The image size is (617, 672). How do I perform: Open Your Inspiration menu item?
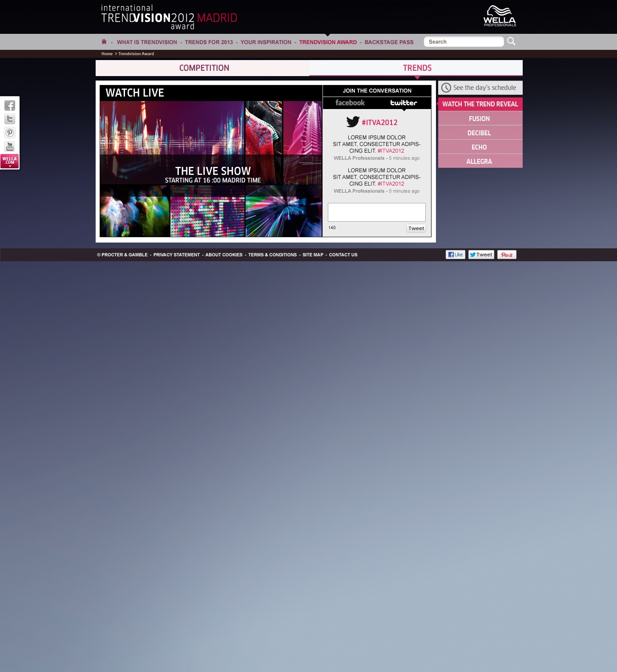coord(266,42)
